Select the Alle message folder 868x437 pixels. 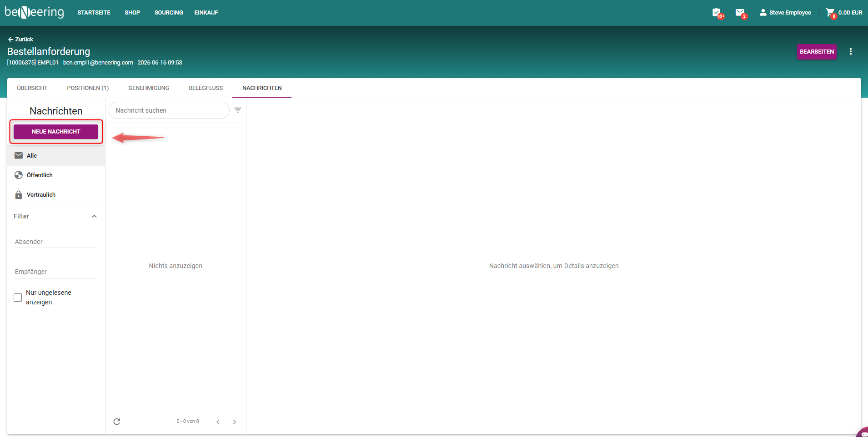pos(56,155)
